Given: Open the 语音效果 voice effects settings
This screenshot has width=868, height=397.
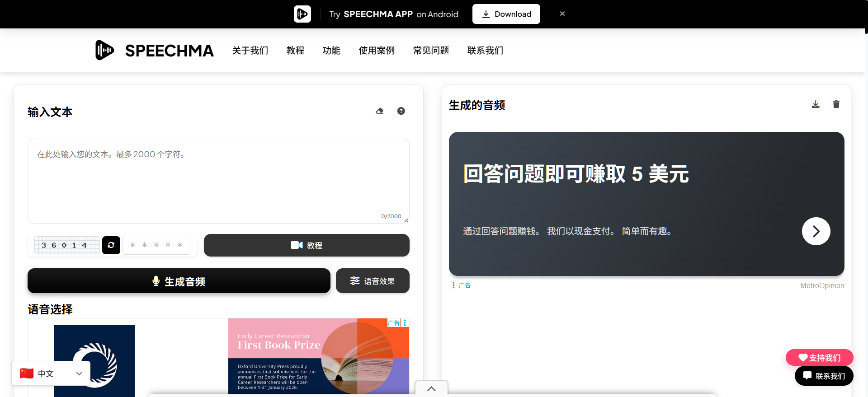Looking at the screenshot, I should click(373, 281).
